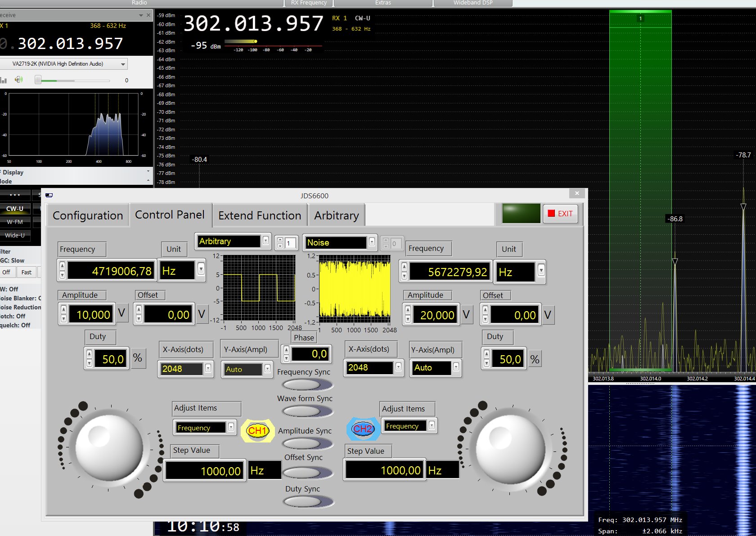Click the CH2 rotary adjustment knob
This screenshot has width=756, height=536.
(511, 448)
